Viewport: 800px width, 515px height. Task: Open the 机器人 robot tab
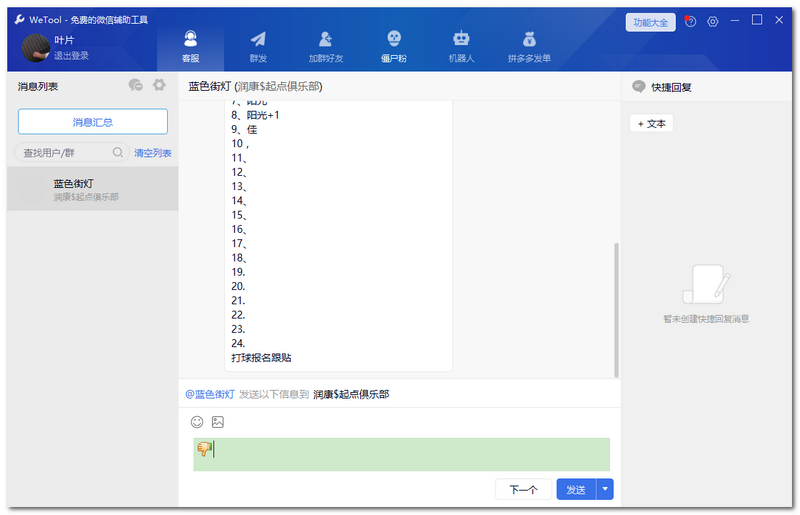pos(461,46)
